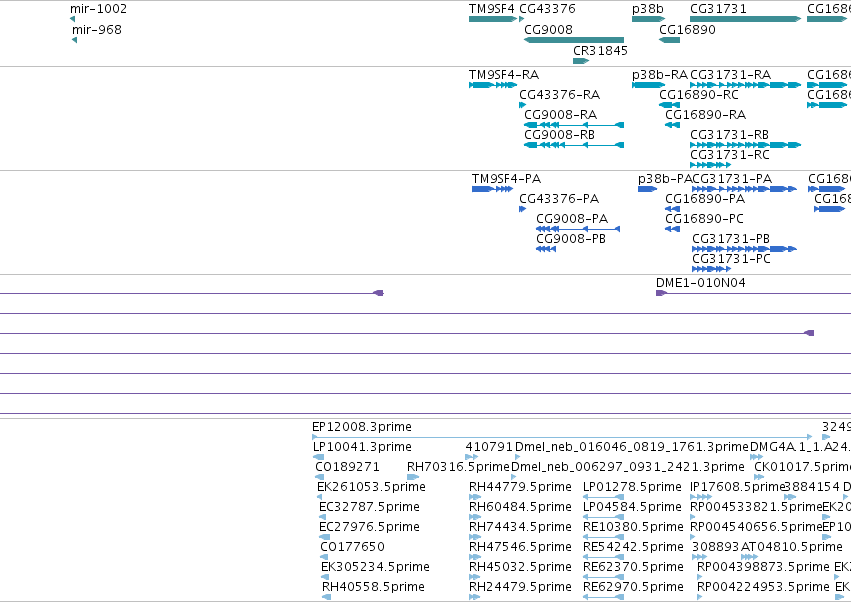Open the RH47546.5prime EST label
The height and width of the screenshot is (602, 851).
coord(520,546)
